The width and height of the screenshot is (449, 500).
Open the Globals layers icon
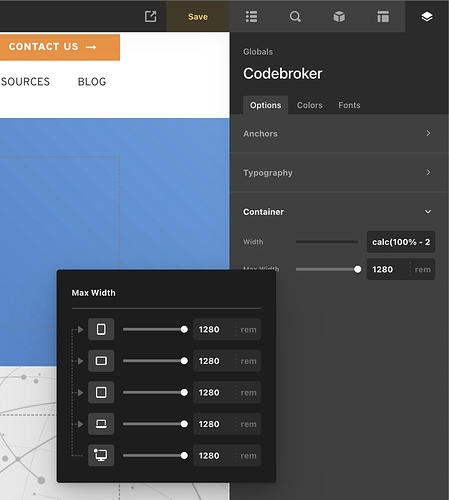point(427,16)
